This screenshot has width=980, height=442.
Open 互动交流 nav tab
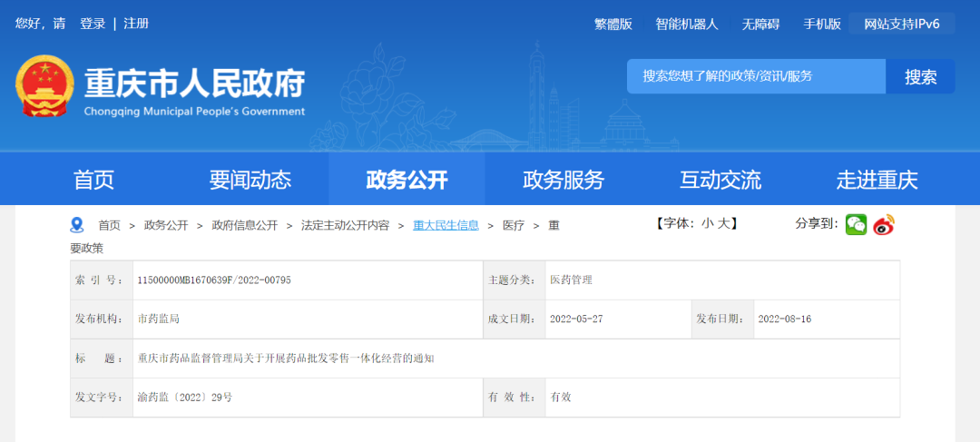tap(720, 180)
